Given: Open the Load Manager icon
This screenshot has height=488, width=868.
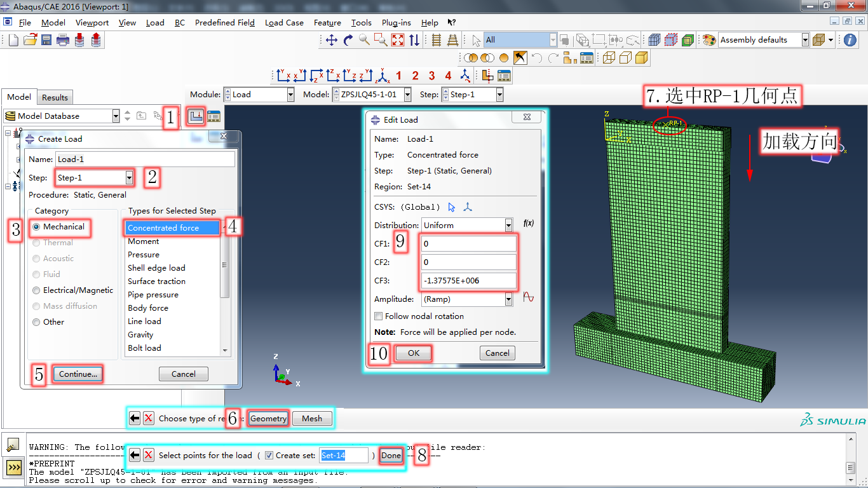Looking at the screenshot, I should pyautogui.click(x=214, y=117).
